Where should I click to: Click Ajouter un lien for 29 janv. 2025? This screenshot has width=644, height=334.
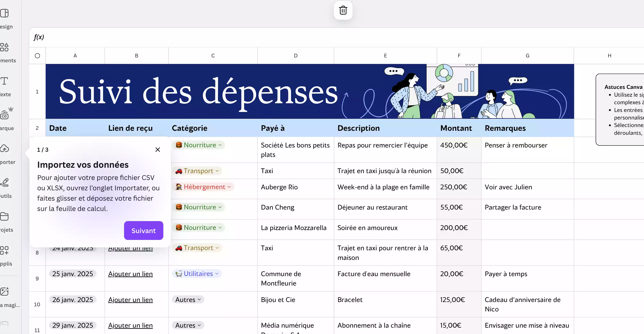(x=130, y=326)
